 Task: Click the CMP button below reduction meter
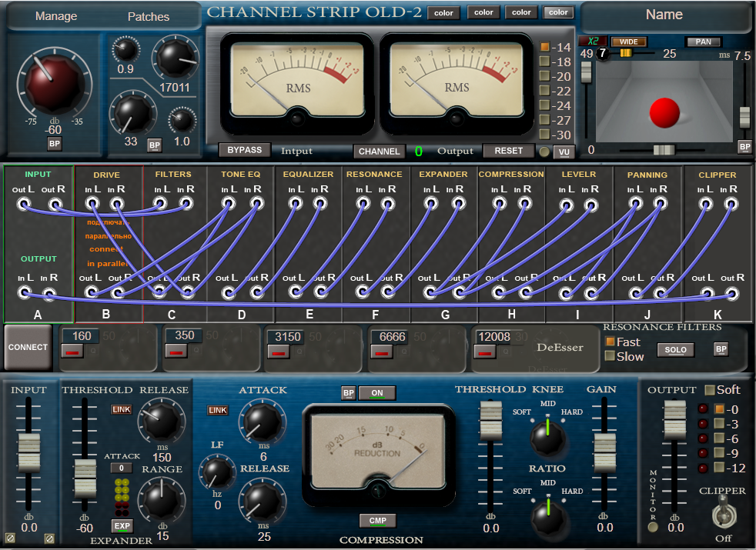tap(377, 521)
